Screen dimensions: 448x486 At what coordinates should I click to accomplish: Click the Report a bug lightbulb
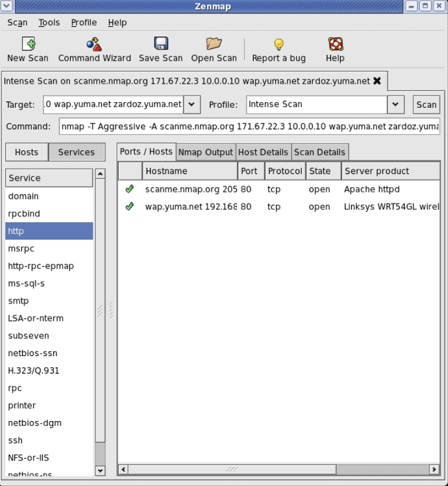point(279,44)
